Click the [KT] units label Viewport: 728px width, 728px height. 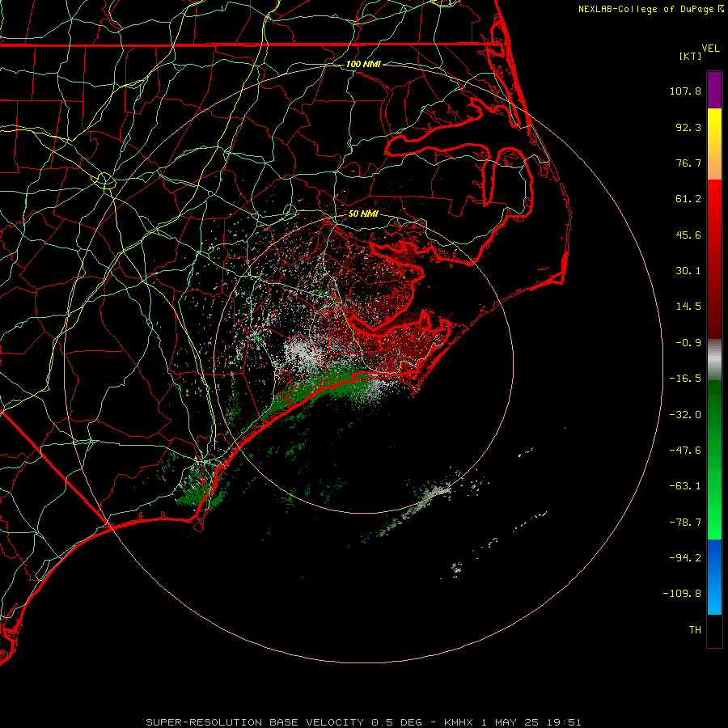691,57
